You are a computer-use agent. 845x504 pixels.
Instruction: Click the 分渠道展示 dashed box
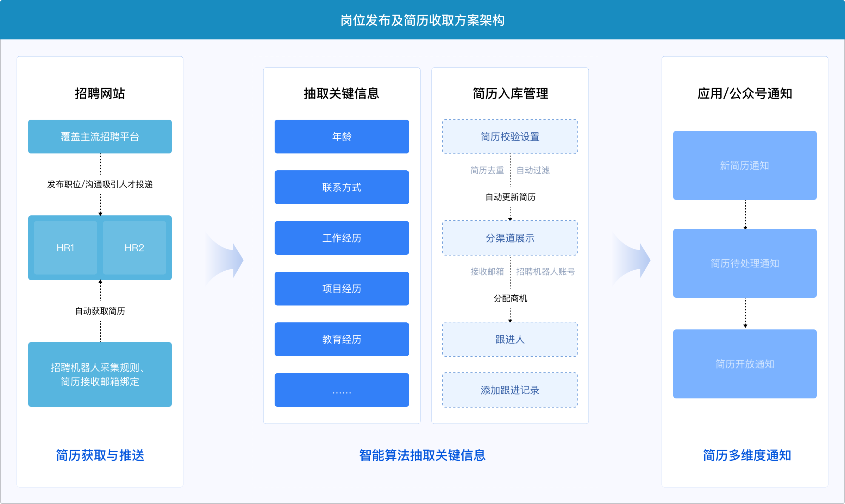pyautogui.click(x=510, y=238)
